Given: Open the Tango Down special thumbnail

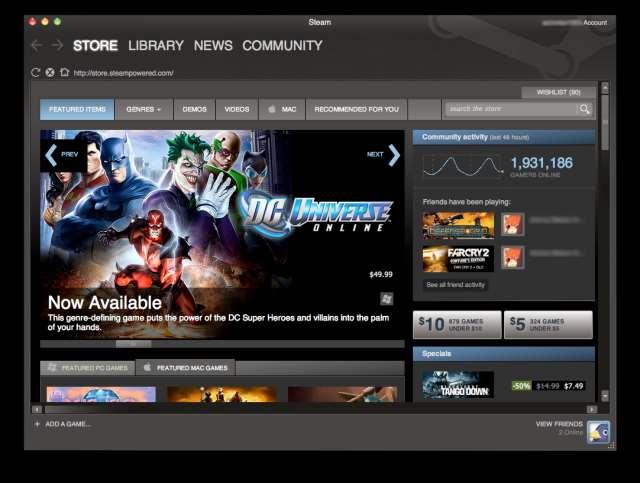Looking at the screenshot, I should point(458,385).
